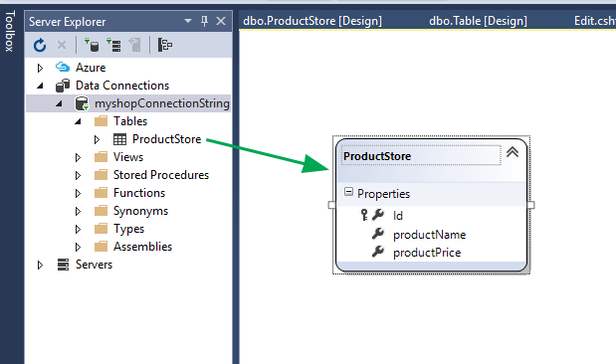Select the Data Connections icon
Screen dimensions: 616x364
click(x=63, y=86)
